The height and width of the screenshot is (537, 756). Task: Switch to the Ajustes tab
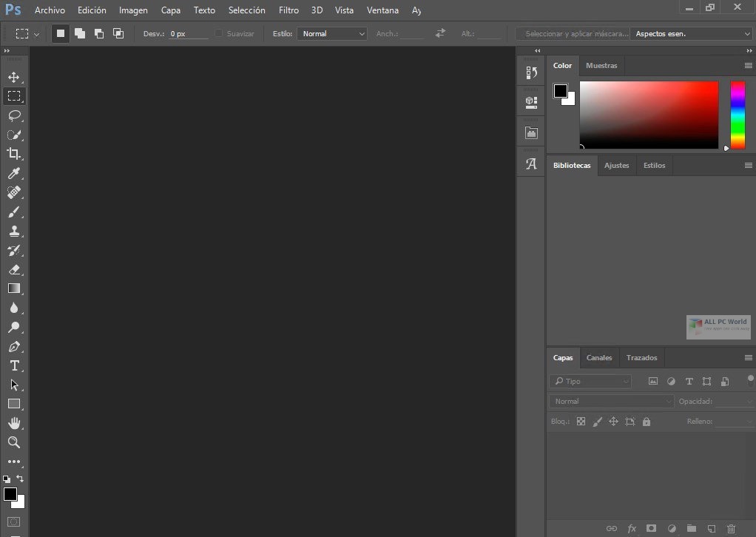[x=617, y=166]
